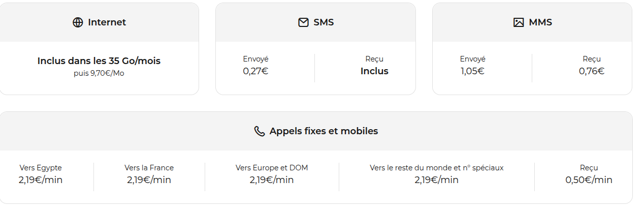Click the SMS sent price 0,27€
This screenshot has width=644, height=210.
click(x=255, y=71)
